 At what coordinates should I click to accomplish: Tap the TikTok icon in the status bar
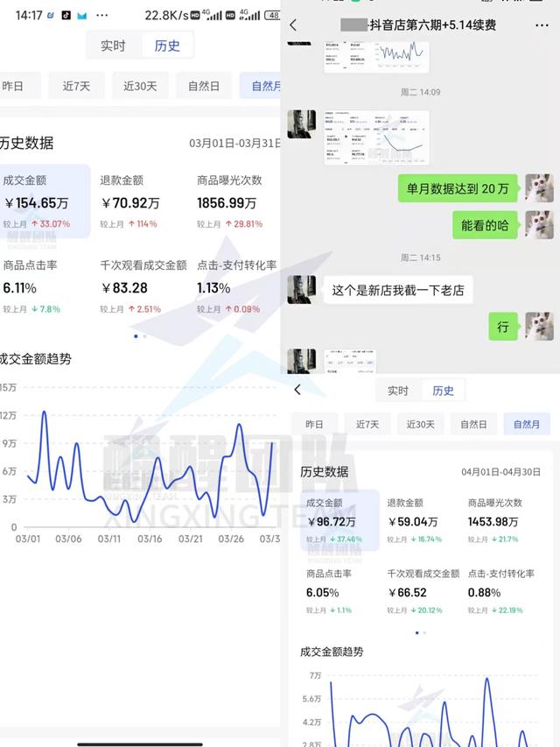(x=66, y=16)
